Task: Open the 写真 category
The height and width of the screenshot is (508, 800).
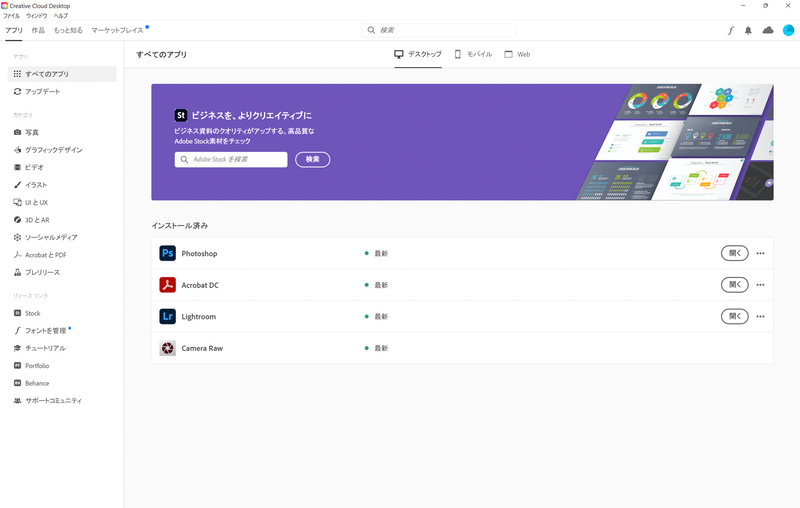Action: pos(26,132)
